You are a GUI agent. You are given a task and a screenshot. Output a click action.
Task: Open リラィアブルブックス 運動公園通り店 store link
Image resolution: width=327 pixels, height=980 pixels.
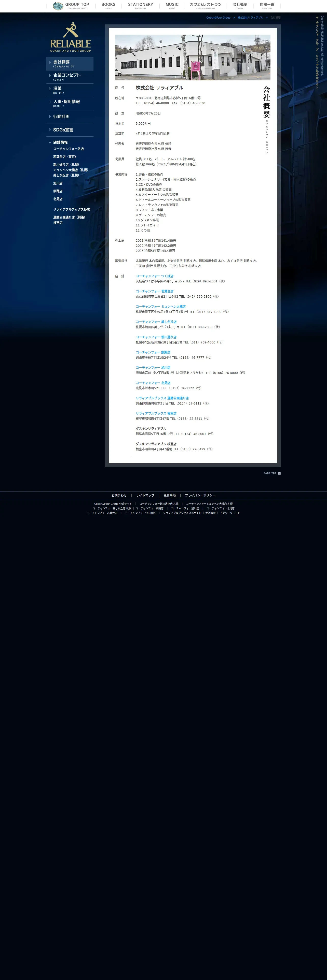162,398
